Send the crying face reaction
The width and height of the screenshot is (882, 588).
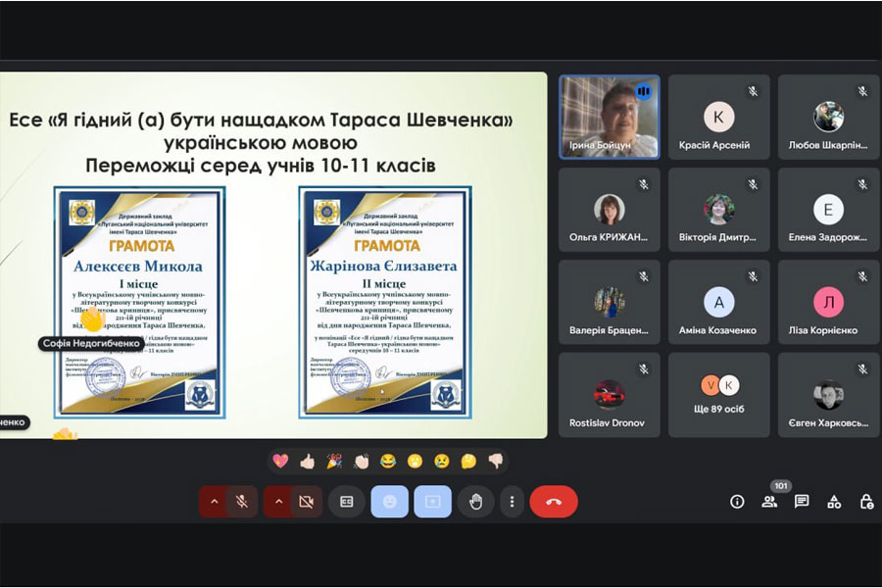click(442, 462)
